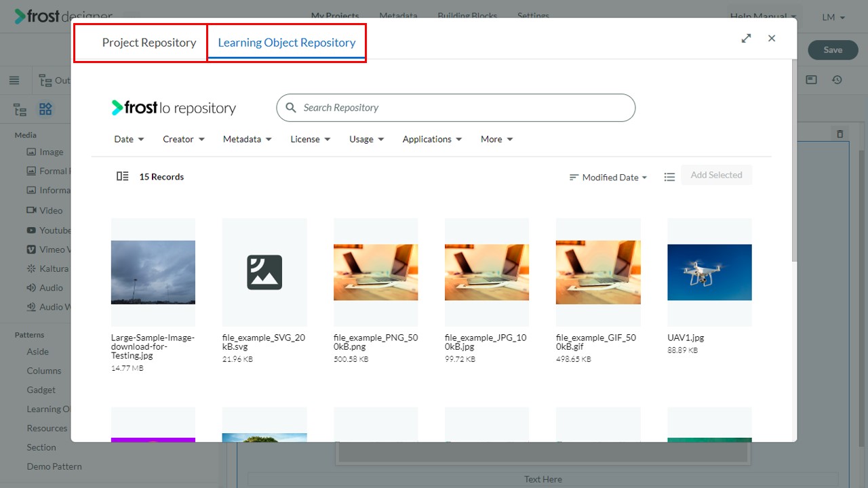Click the preview window icon in the top right toolbar
The image size is (868, 488).
(811, 80)
